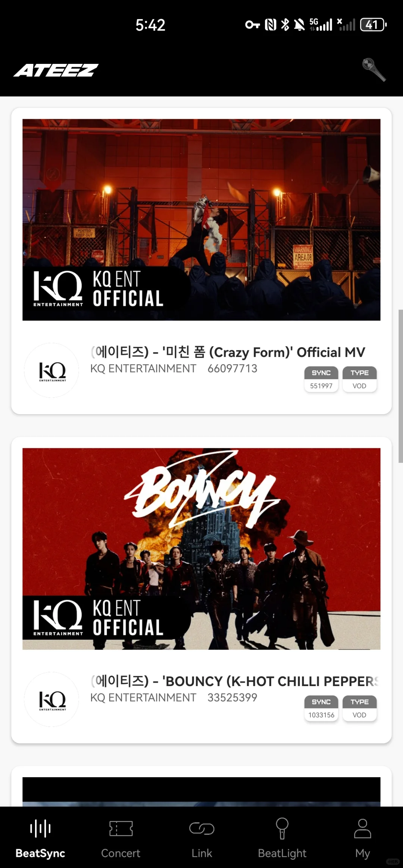Tap the TYPE VOD badge for BOUNCY
Image resolution: width=403 pixels, height=868 pixels.
[x=360, y=708]
